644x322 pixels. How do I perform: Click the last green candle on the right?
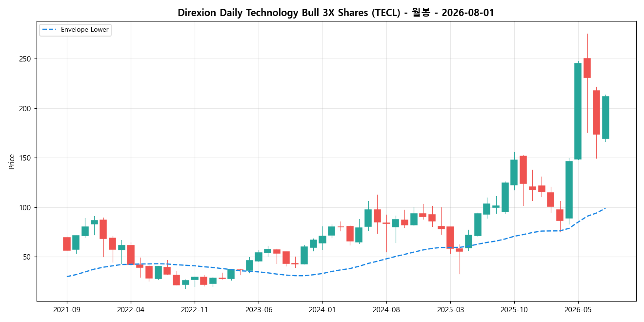(x=605, y=118)
